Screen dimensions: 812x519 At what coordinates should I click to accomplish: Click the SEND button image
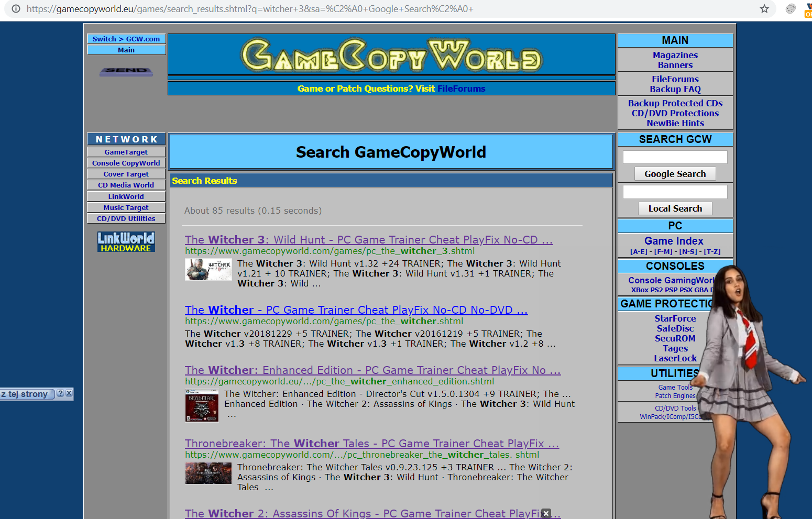[126, 72]
